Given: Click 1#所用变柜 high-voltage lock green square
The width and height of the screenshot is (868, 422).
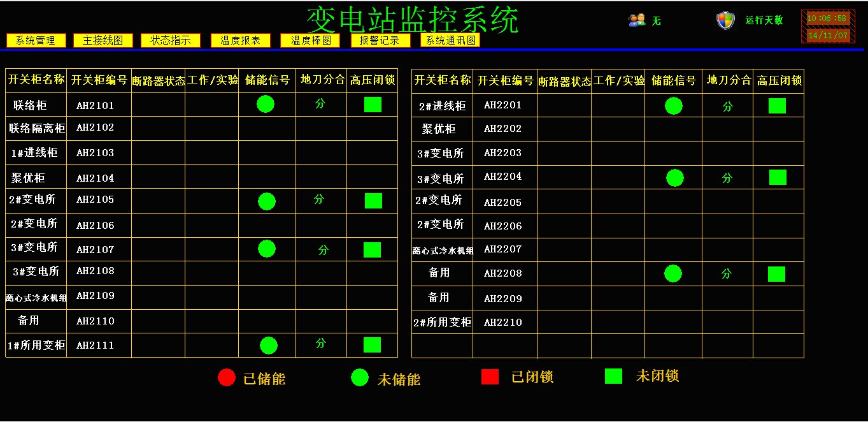Looking at the screenshot, I should click(372, 345).
